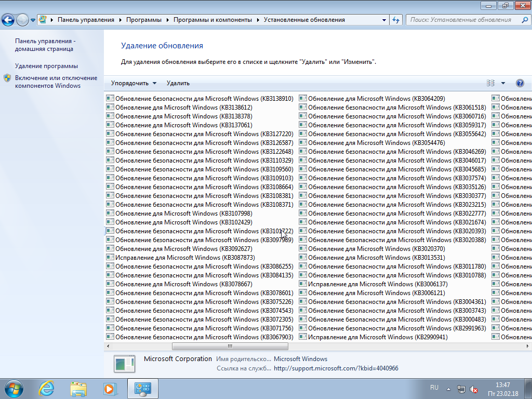The width and height of the screenshot is (532, 399).
Task: Select security update KB3127220
Action: point(200,134)
